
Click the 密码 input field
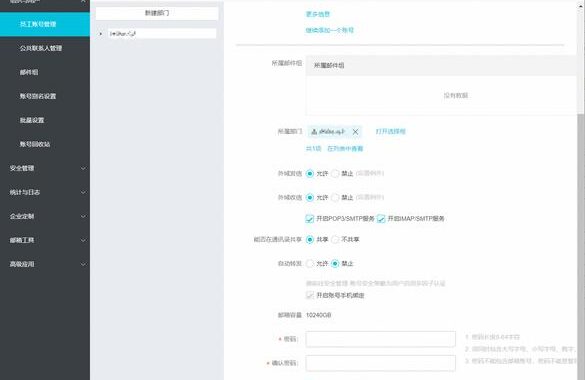(381, 339)
